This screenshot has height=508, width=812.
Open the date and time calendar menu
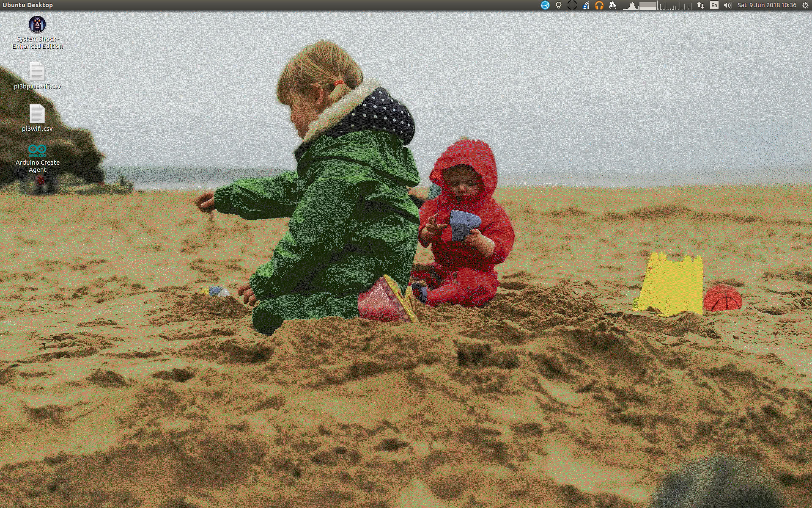click(x=767, y=5)
